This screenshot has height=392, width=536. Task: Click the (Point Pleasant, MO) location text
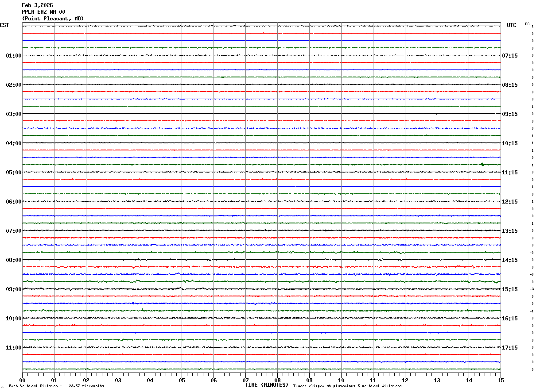point(53,19)
